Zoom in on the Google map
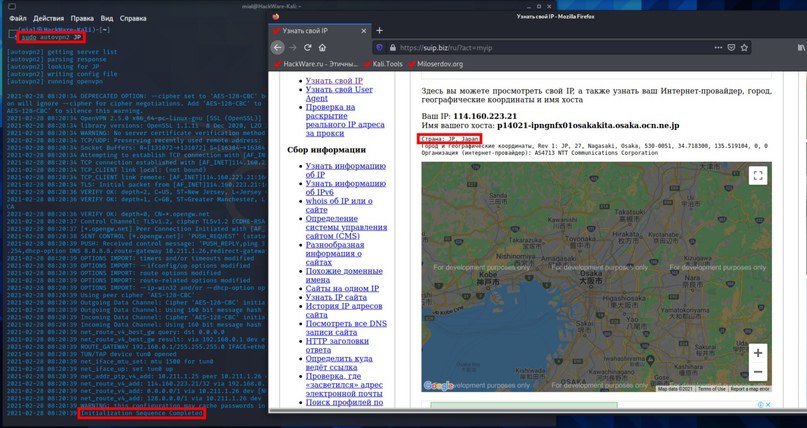Viewport: 807px width, 428px height. pos(758,353)
